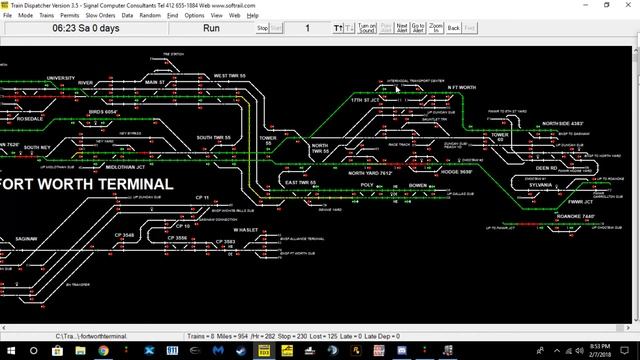640x360 pixels.
Task: Open the Trains menu
Action: tap(47, 16)
